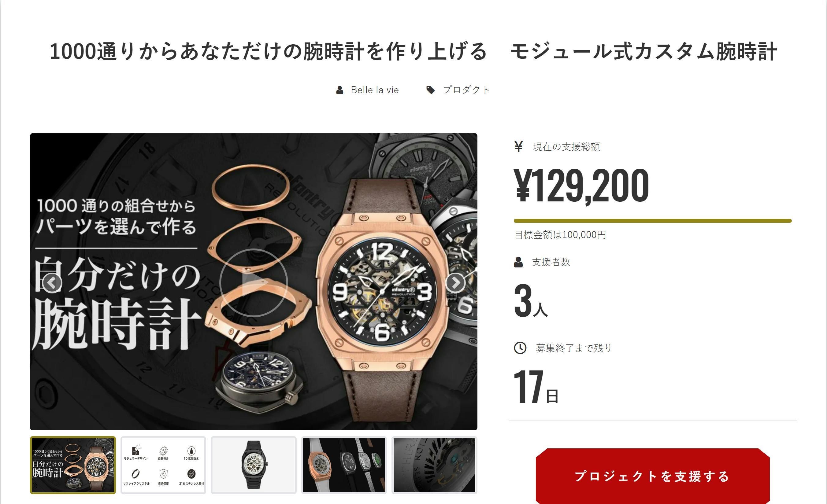Select the feature icons thumbnail
Screen dimensions: 827x504
163,465
